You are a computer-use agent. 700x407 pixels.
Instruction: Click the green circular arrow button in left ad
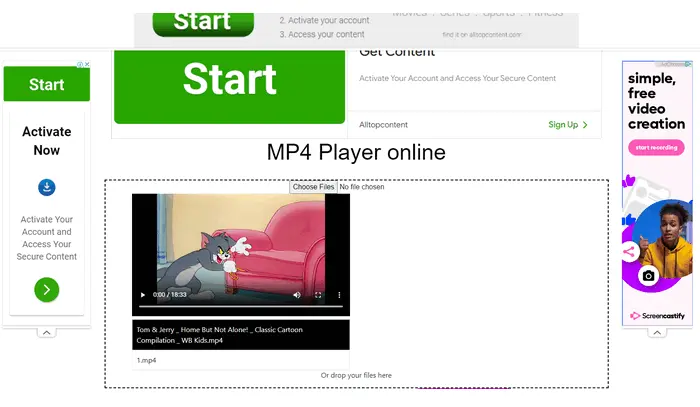click(46, 290)
